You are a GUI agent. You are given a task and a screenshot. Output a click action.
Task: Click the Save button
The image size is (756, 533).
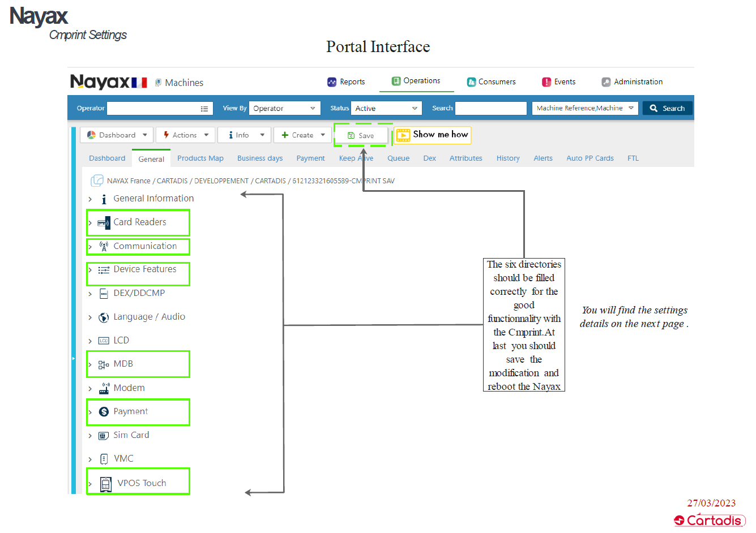coord(361,136)
